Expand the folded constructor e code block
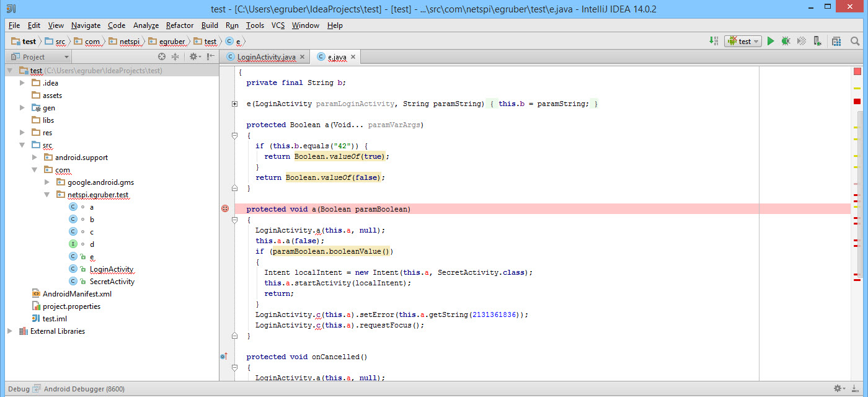This screenshot has height=397, width=868. (x=234, y=104)
